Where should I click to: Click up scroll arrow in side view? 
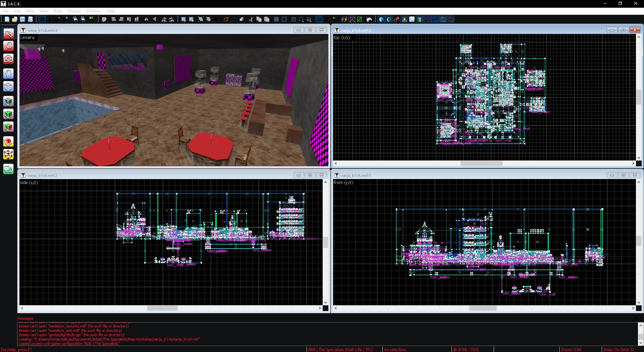(325, 182)
